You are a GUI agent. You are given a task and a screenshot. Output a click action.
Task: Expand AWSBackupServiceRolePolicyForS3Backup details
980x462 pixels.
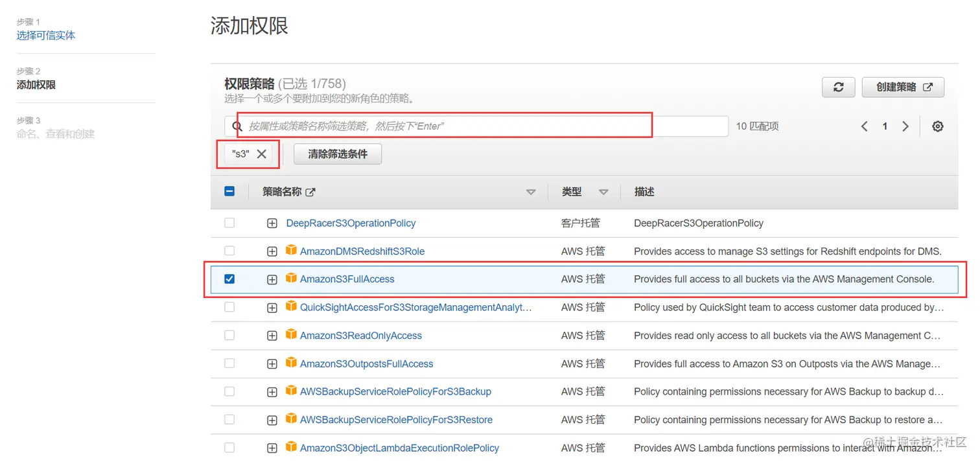272,392
